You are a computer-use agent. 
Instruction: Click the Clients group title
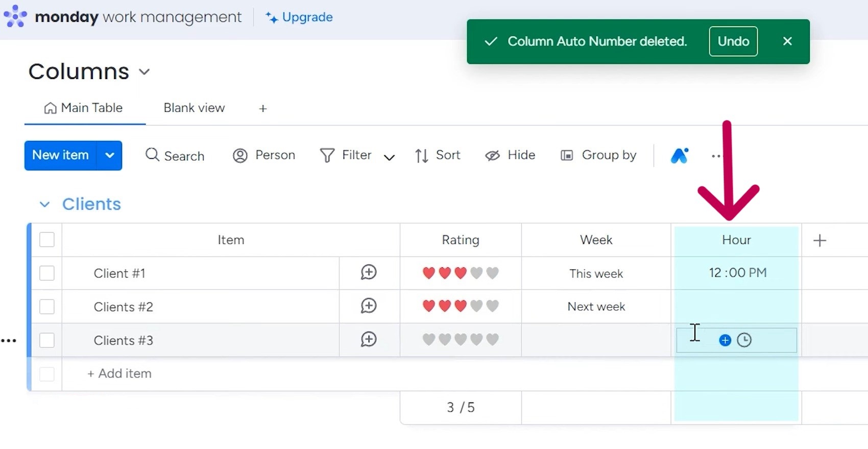click(x=91, y=204)
